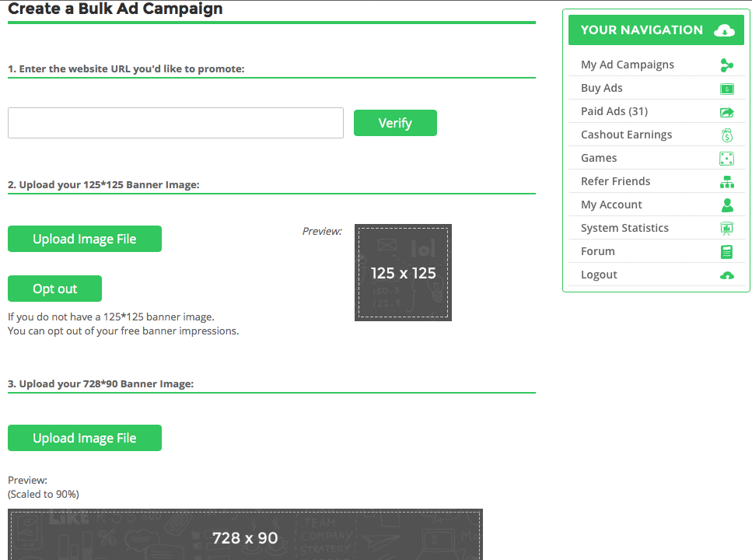This screenshot has width=752, height=560.
Task: Open the Refer Friends navigation link
Action: tap(615, 182)
